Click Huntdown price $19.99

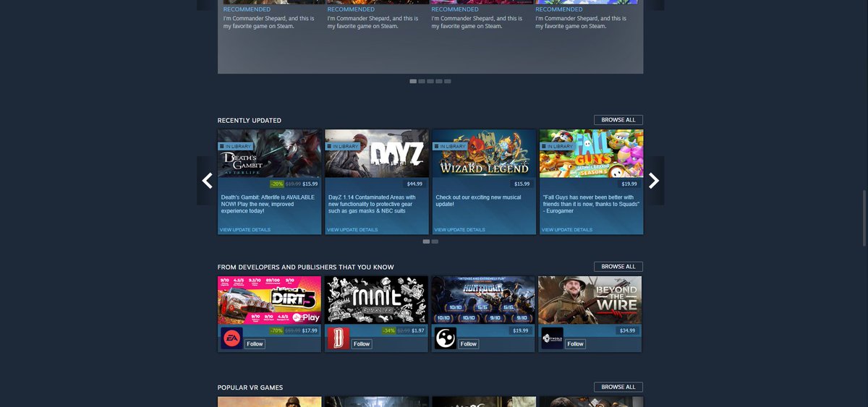coord(521,330)
